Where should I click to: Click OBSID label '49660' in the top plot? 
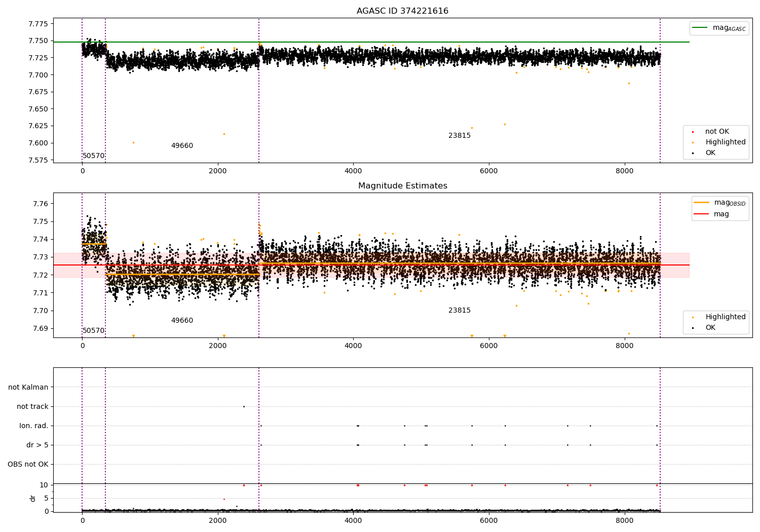(x=182, y=146)
